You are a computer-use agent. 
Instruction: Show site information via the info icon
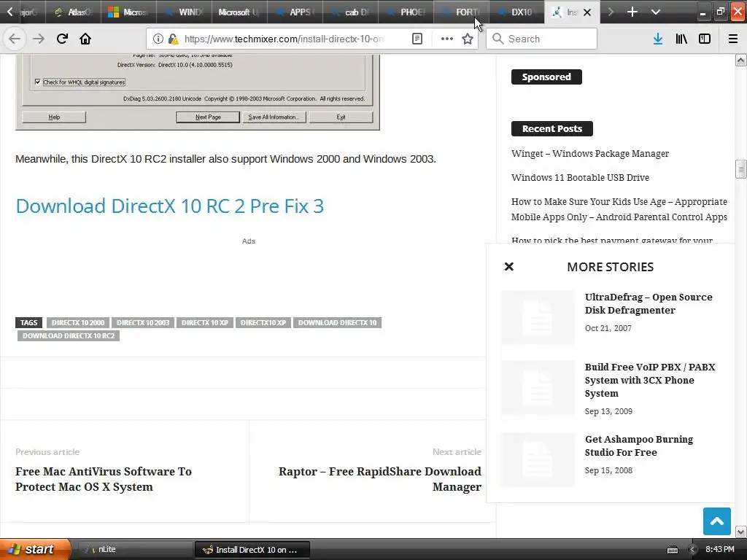click(158, 39)
